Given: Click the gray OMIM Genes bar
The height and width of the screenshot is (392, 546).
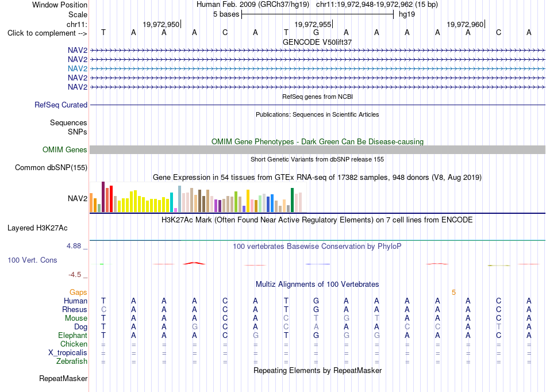Looking at the screenshot, I should click(x=317, y=149).
